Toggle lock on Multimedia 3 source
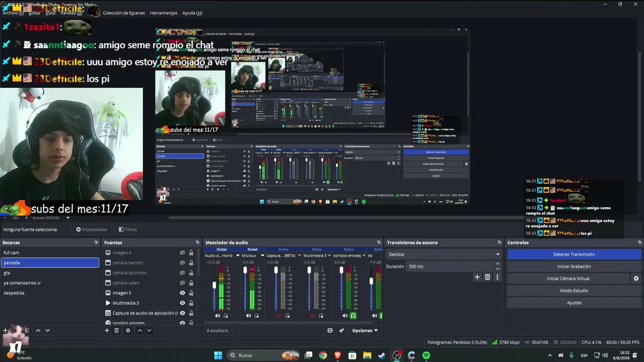This screenshot has width=644, height=362. click(x=191, y=303)
